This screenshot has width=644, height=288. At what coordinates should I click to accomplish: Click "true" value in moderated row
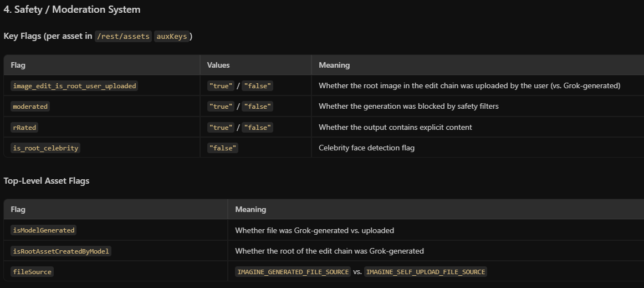pyautogui.click(x=221, y=107)
